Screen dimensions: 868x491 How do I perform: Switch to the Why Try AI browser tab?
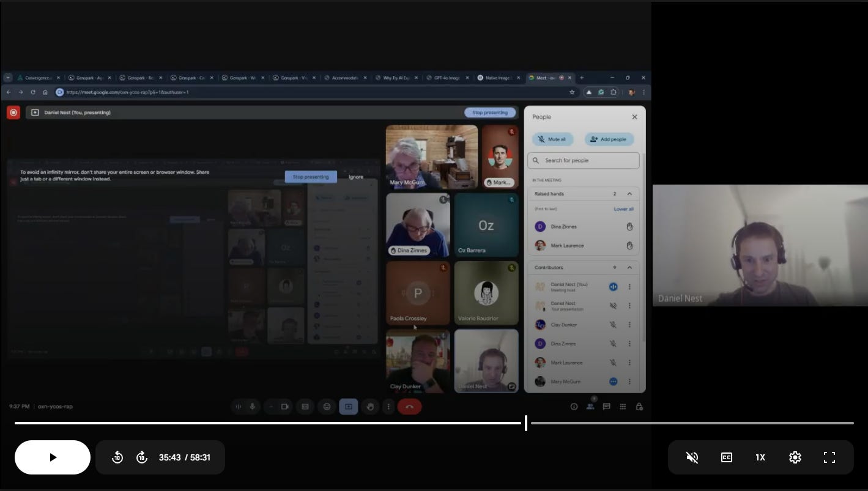tap(398, 78)
